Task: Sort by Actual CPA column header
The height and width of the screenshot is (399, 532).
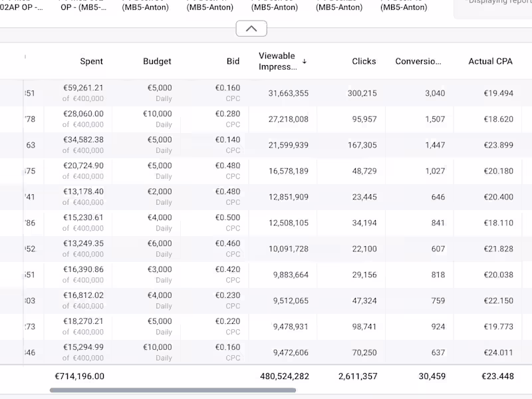Action: [x=490, y=61]
